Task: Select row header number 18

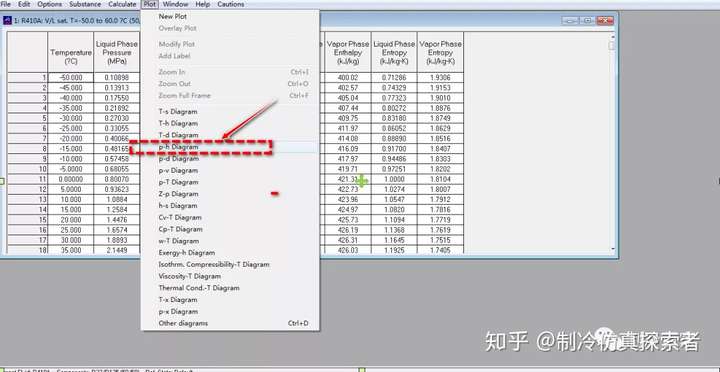Action: coord(28,250)
